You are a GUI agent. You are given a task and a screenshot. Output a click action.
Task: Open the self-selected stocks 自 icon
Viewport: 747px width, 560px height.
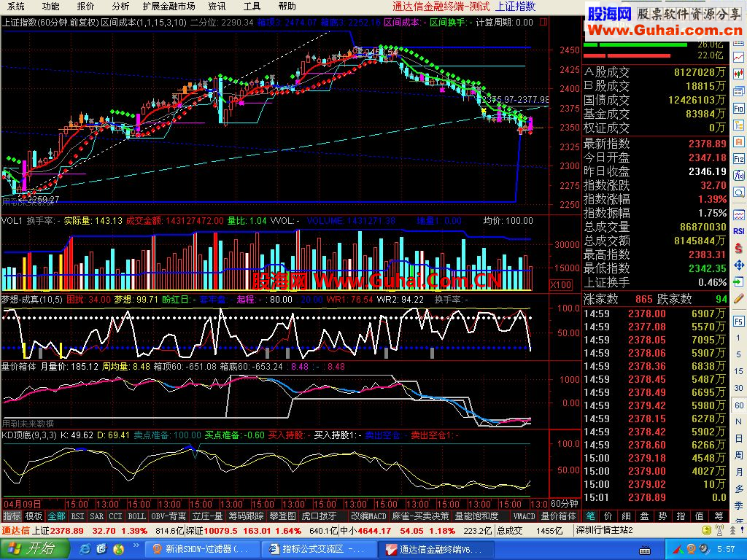(x=739, y=142)
